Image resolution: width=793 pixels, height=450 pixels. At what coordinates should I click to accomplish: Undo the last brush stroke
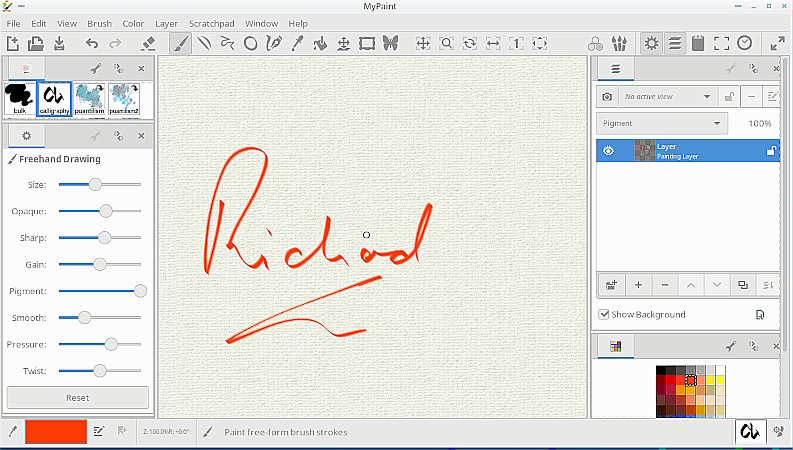coord(92,43)
